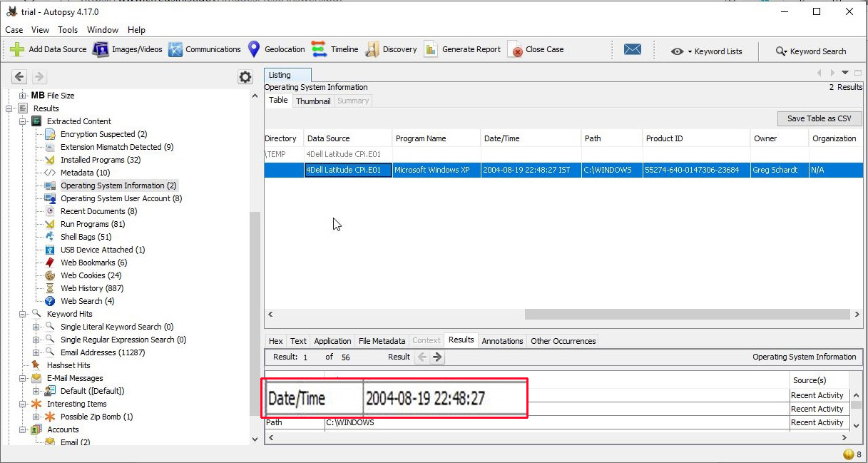Click Save Table as CSV button
This screenshot has width=868, height=463.
click(820, 118)
